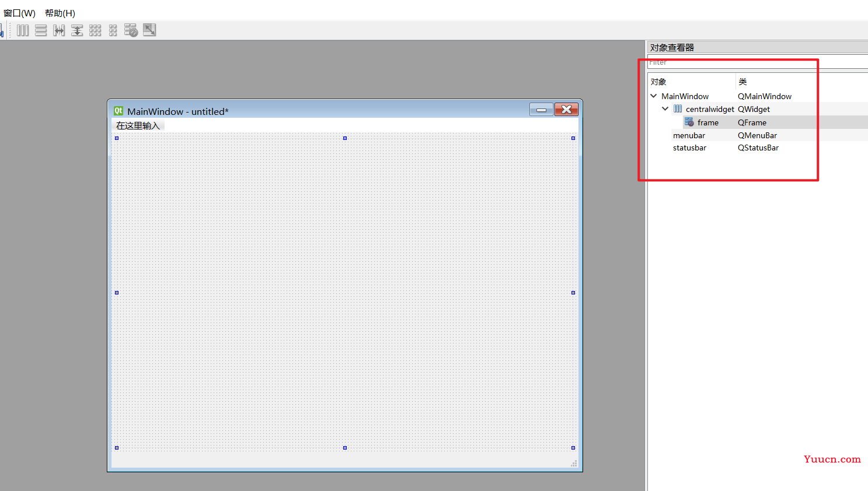Click the 在这里输入 menu placeholder
The width and height of the screenshot is (868, 491).
pos(138,125)
